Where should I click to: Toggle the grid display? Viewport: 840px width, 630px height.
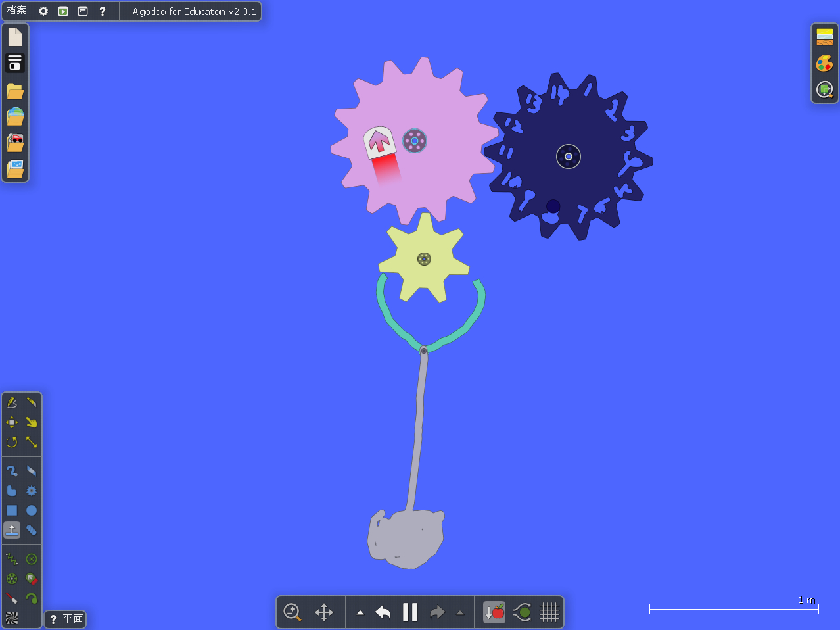coord(549,612)
